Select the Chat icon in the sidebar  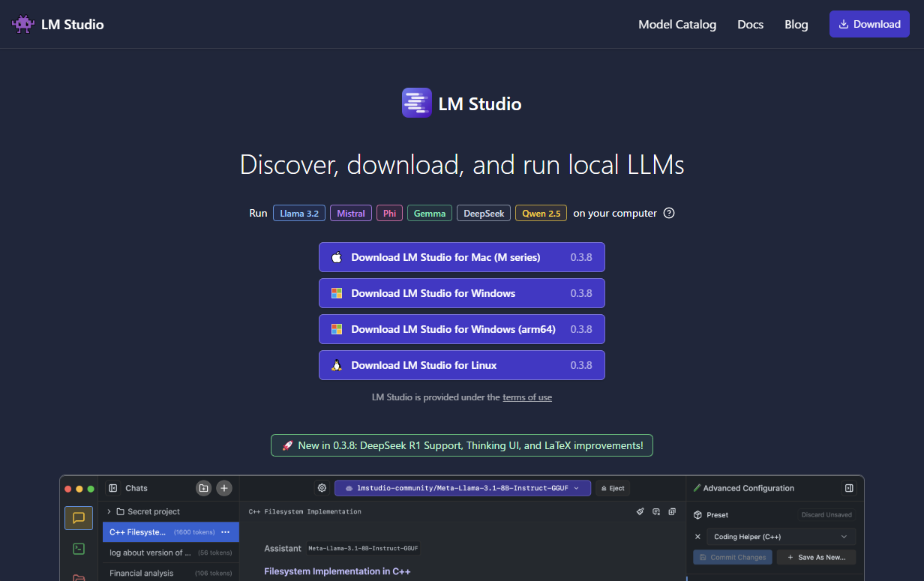coord(79,517)
